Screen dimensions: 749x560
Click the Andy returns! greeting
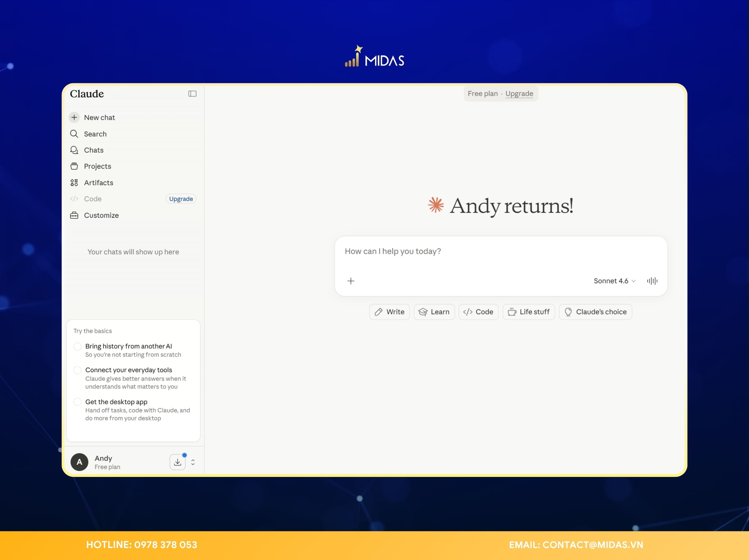[511, 206]
